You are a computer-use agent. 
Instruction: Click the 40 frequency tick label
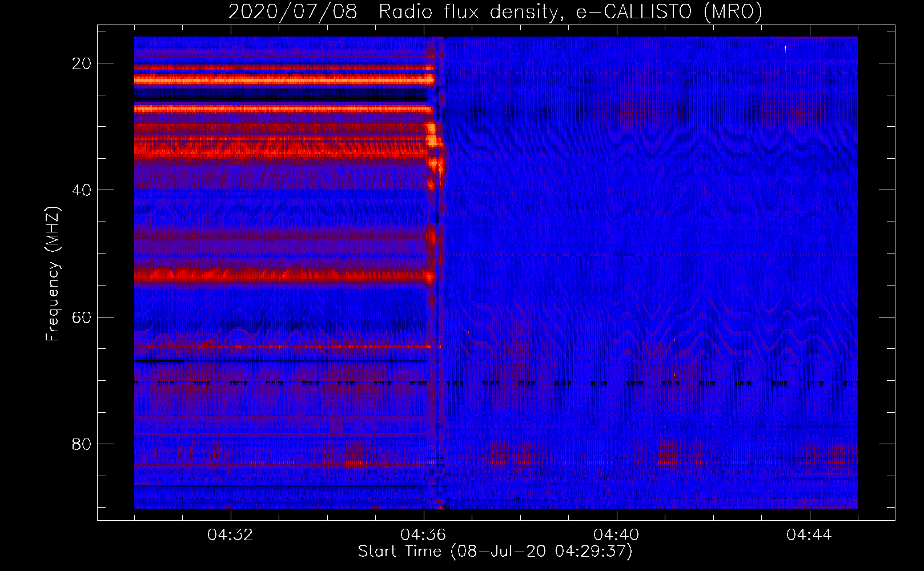[82, 190]
